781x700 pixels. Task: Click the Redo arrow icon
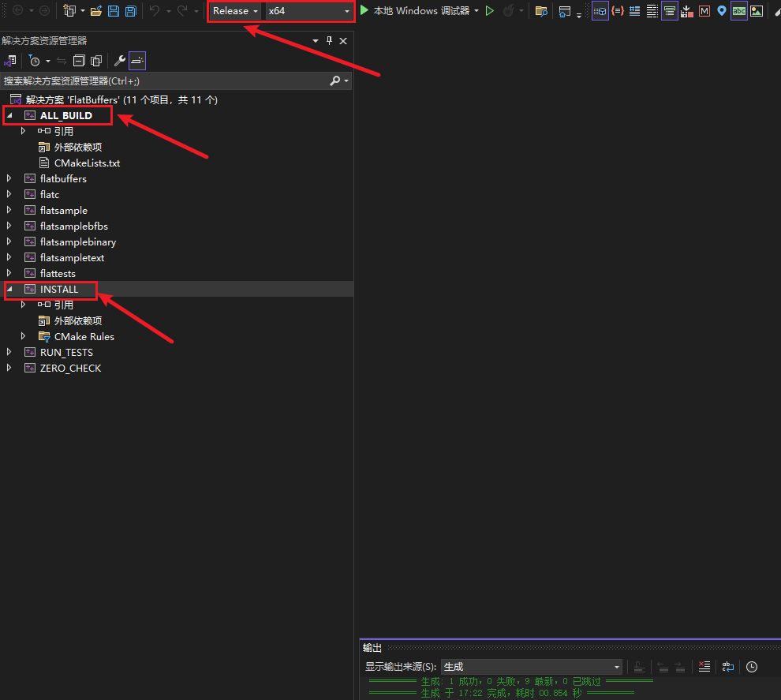click(x=182, y=10)
